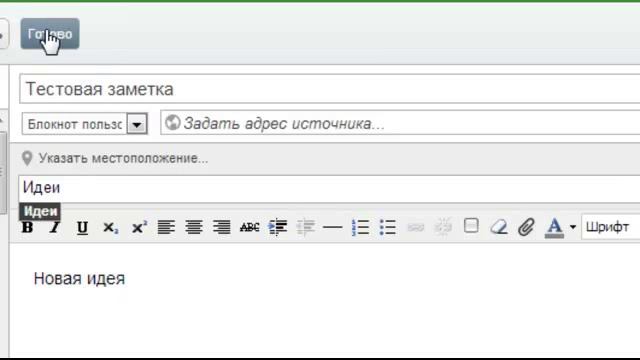Image resolution: width=640 pixels, height=360 pixels.
Task: Click the globe icon in source field
Action: click(x=173, y=122)
